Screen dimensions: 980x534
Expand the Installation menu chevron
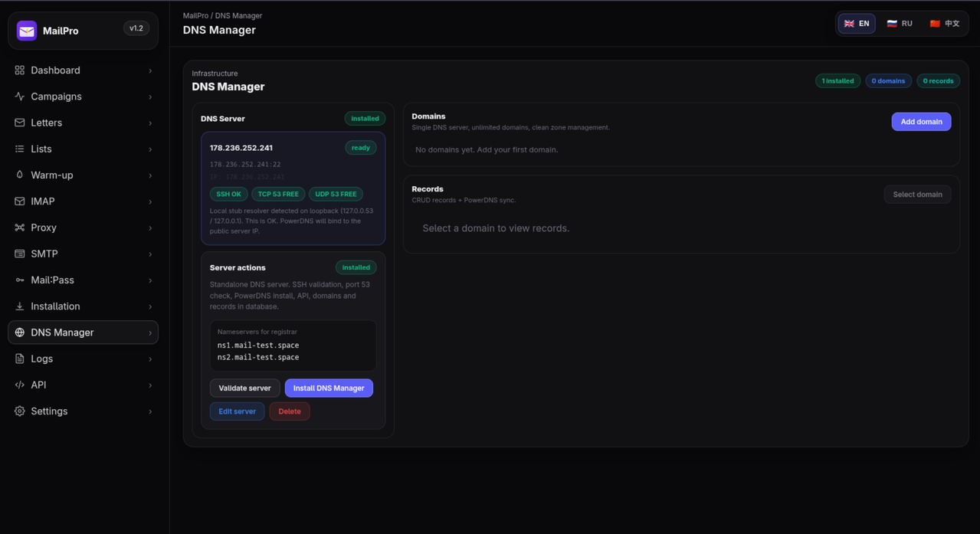tap(150, 306)
